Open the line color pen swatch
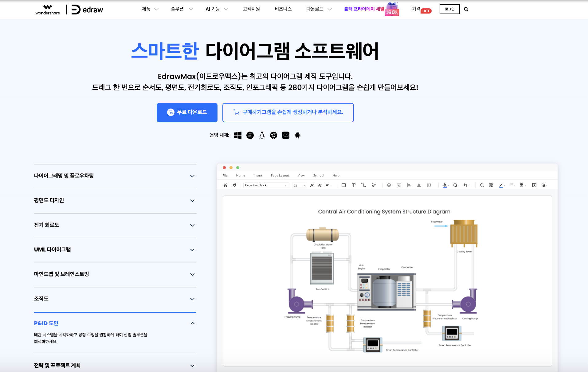This screenshot has height=372, width=588. [502, 185]
